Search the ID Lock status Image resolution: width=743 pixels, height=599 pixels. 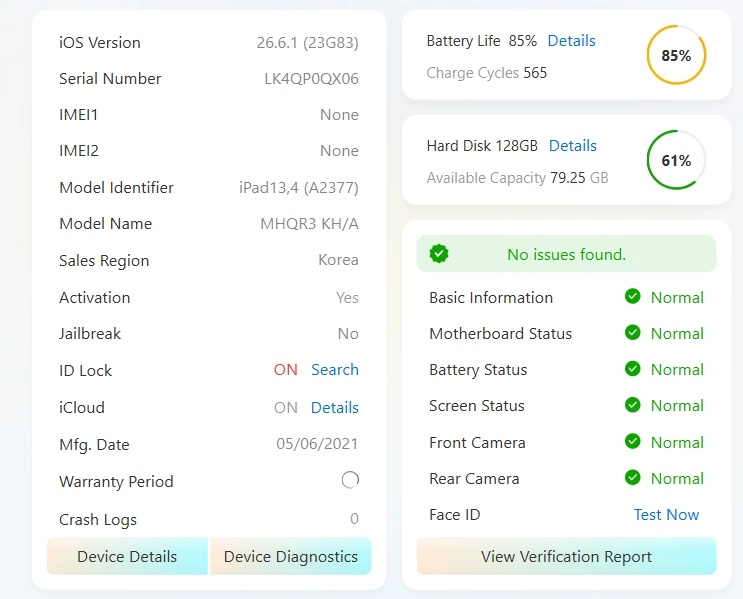click(x=335, y=370)
